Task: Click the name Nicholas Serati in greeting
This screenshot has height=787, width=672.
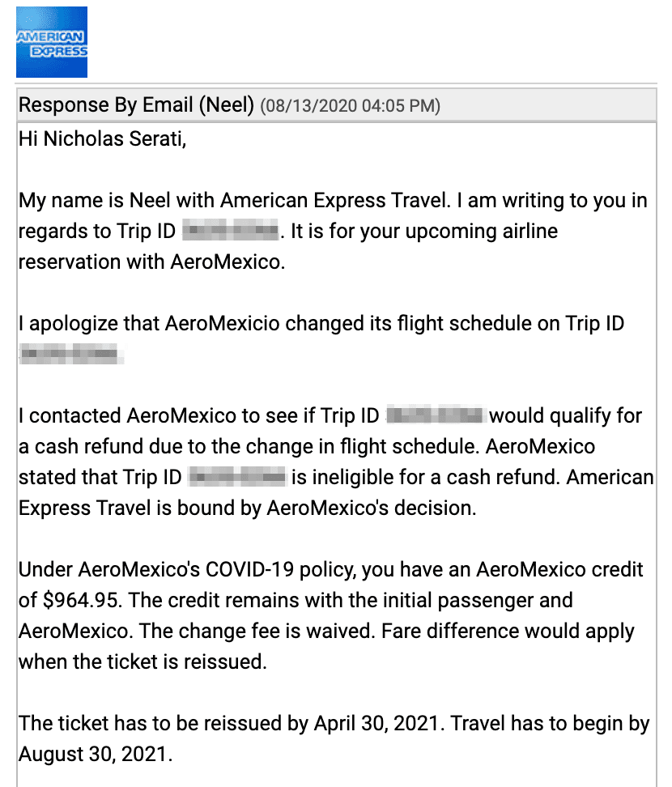Action: coord(113,138)
